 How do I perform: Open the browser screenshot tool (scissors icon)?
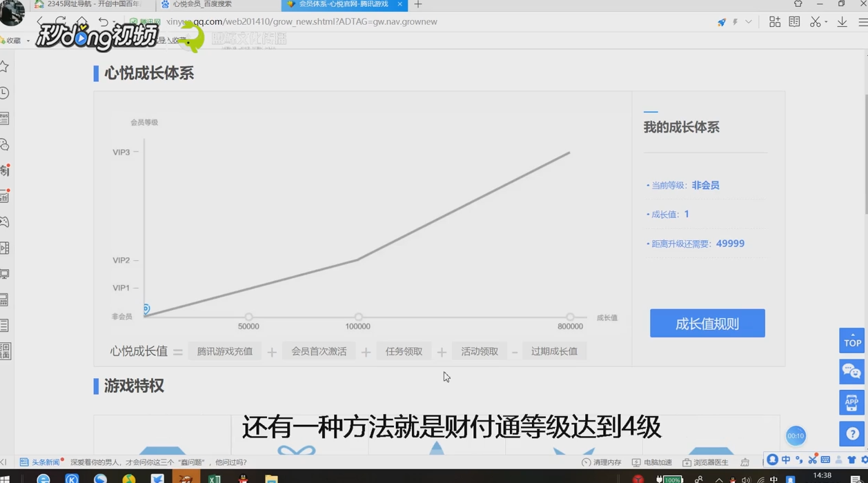(x=816, y=22)
